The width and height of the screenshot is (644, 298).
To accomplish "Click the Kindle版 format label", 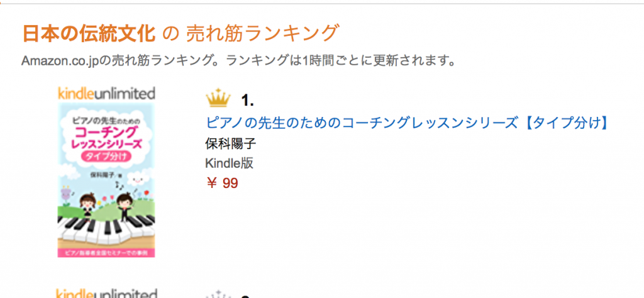I will 230,163.
